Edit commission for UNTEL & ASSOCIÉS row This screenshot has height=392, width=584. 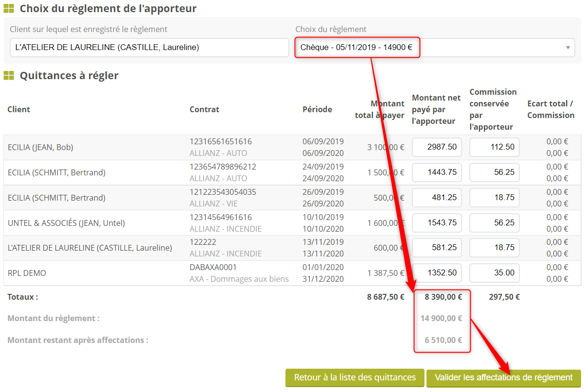494,222
